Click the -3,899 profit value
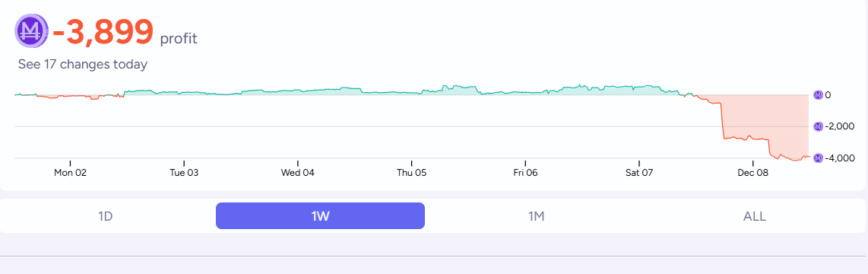 [x=103, y=32]
